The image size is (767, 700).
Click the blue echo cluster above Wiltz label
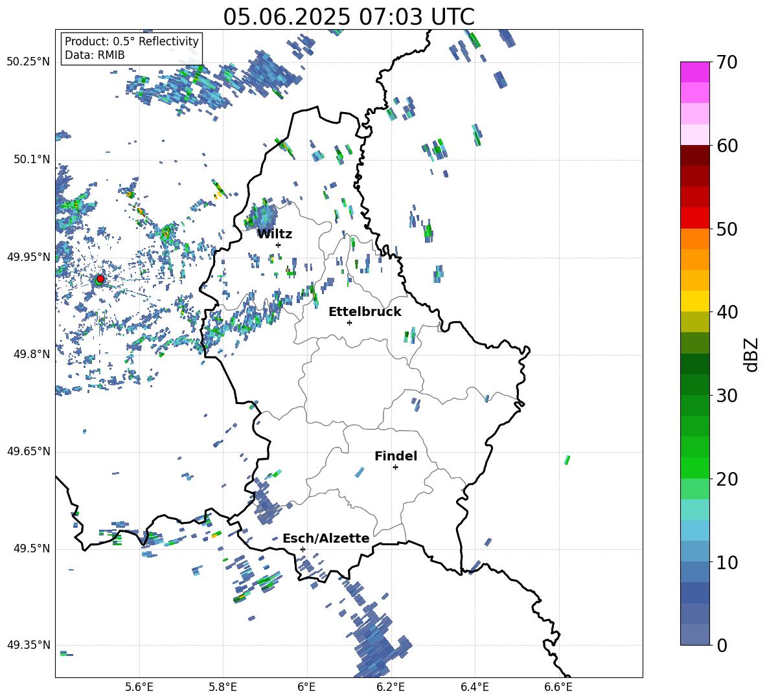[x=260, y=216]
